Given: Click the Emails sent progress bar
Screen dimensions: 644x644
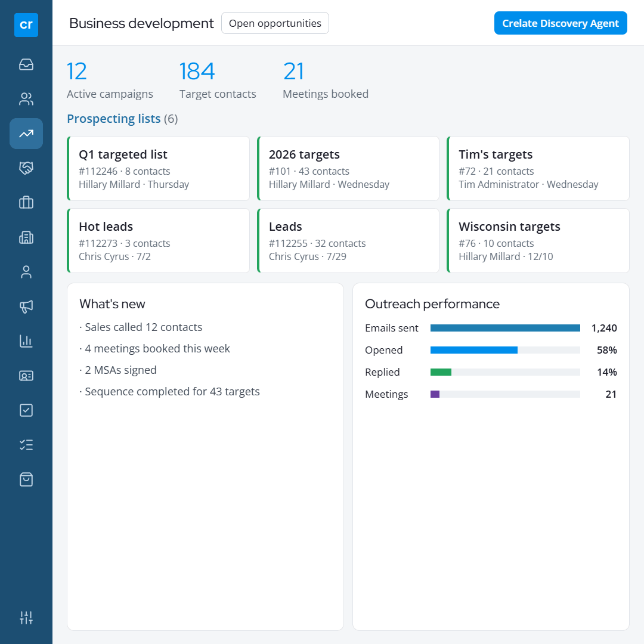Looking at the screenshot, I should tap(505, 328).
